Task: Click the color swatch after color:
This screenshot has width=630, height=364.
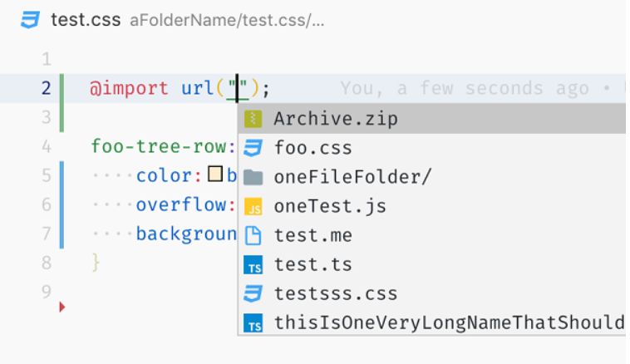Action: click(x=217, y=176)
